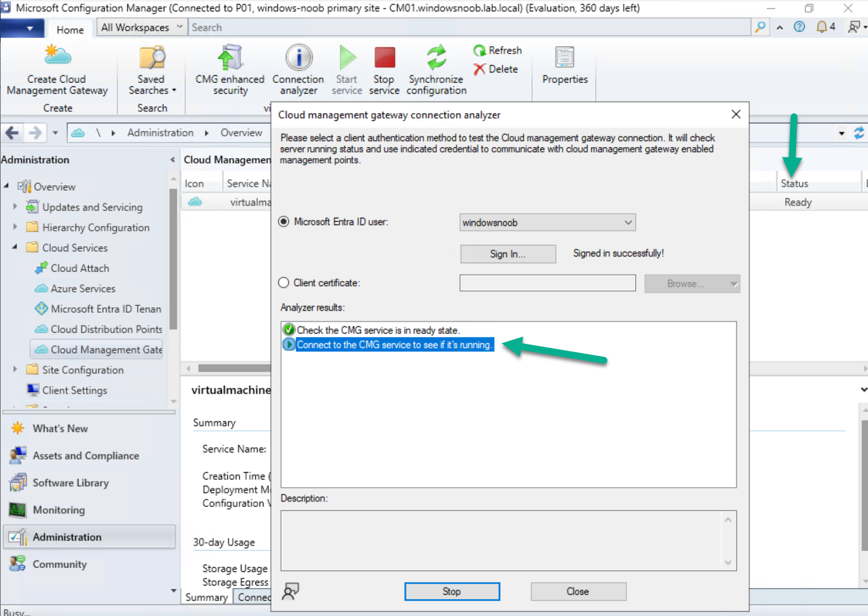
Task: Click Synchronize configuration icon
Action: 436,57
